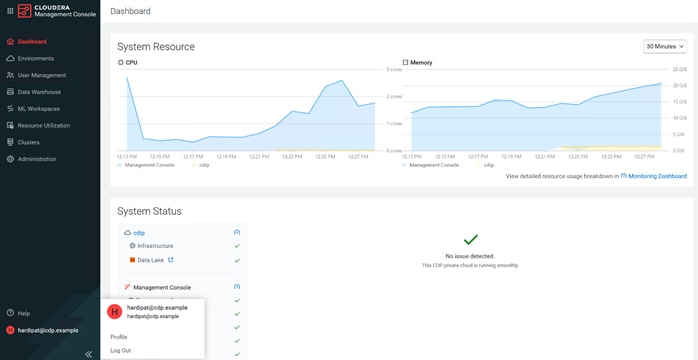The image size is (698, 360).
Task: Open the 30 Minutes time range dropdown
Action: (665, 46)
